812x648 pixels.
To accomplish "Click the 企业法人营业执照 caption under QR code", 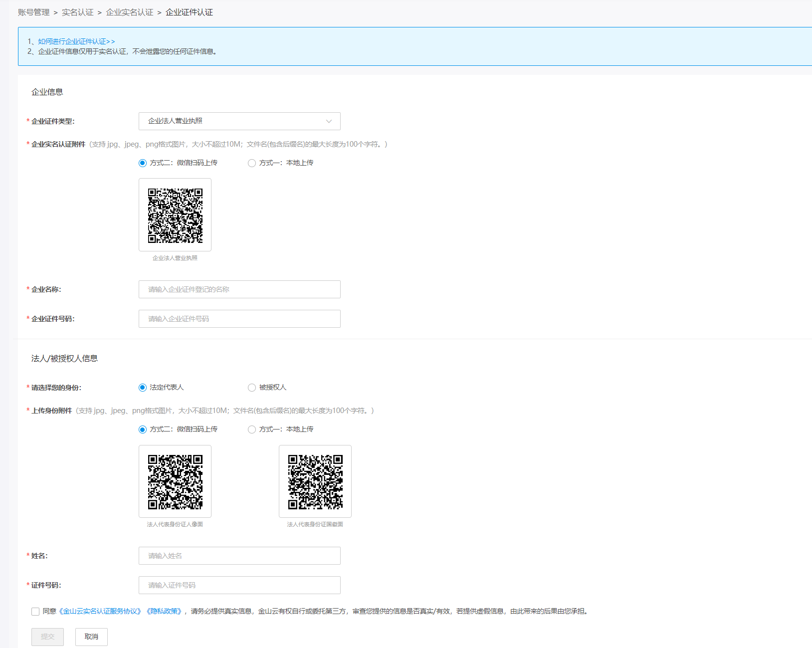I will 175,258.
